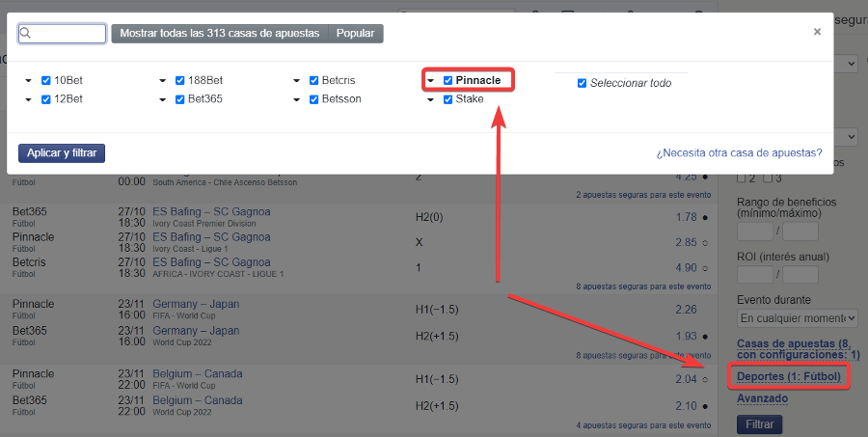Open the Germany – Japan Pinnacle event link

pos(196,304)
